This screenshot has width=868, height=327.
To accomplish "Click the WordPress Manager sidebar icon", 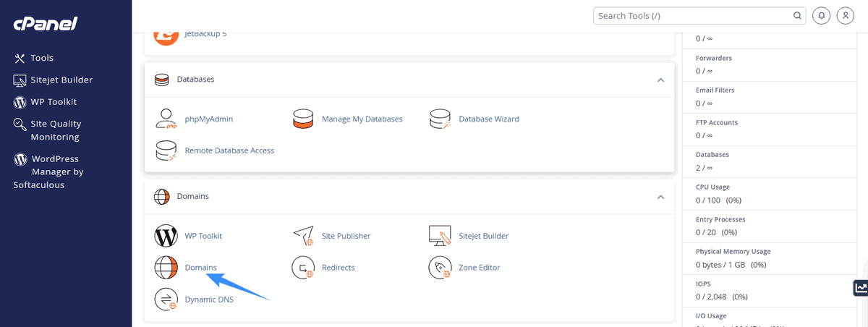I will point(20,159).
